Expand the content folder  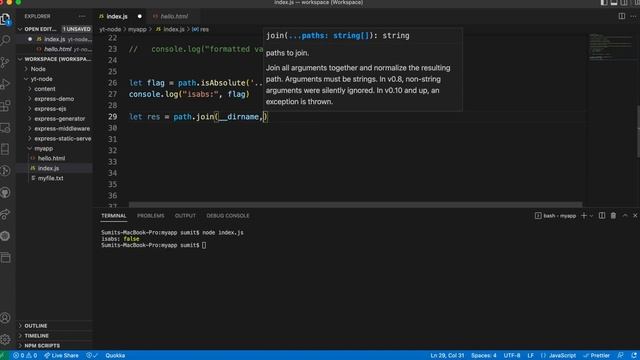[x=55, y=89]
